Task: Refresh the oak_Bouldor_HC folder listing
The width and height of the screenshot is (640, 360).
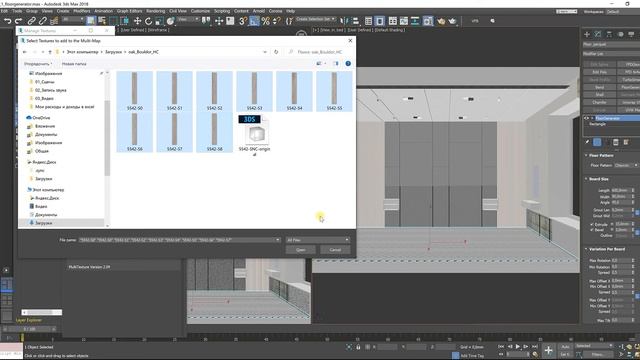Action: coord(276,52)
